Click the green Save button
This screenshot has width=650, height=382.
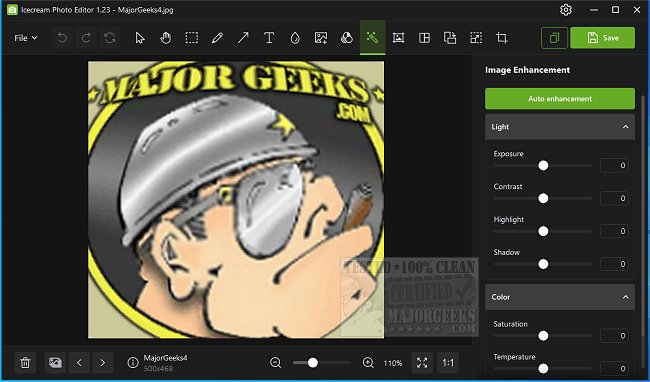coord(602,38)
